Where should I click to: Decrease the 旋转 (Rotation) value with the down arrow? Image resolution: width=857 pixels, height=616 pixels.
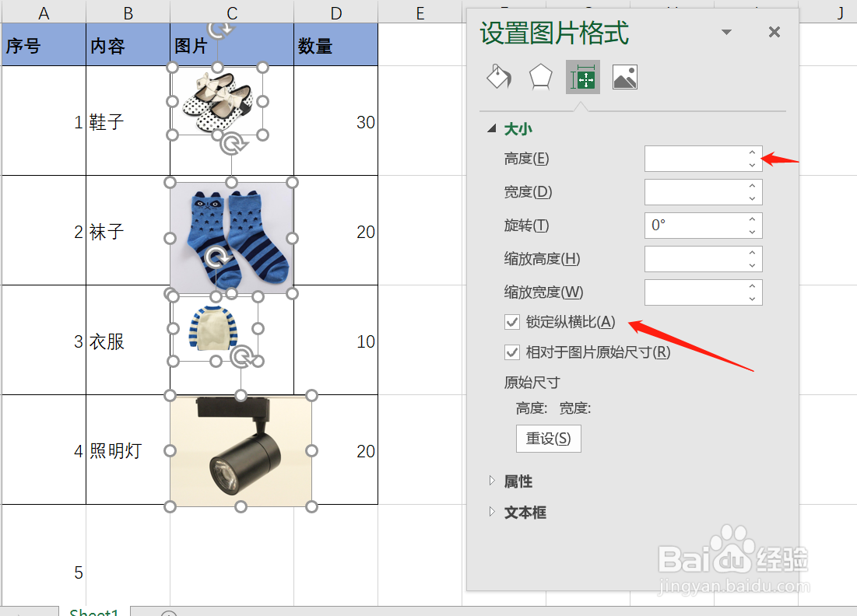tap(753, 232)
